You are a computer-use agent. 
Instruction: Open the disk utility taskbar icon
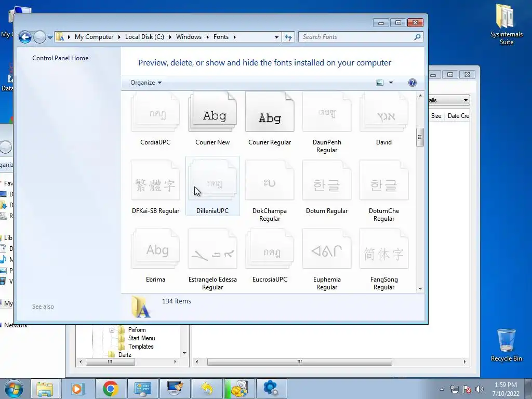pyautogui.click(x=239, y=389)
